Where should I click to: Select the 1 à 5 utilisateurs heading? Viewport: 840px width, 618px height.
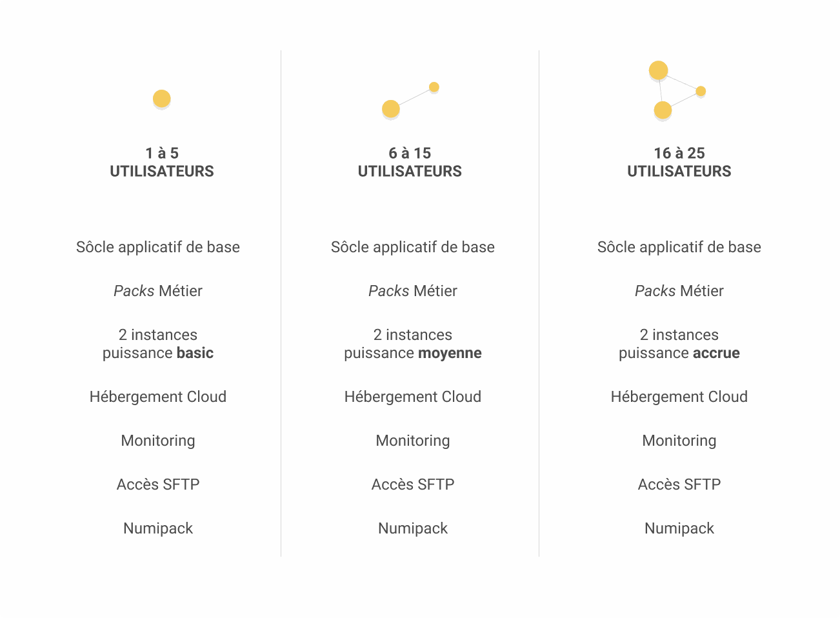[162, 162]
